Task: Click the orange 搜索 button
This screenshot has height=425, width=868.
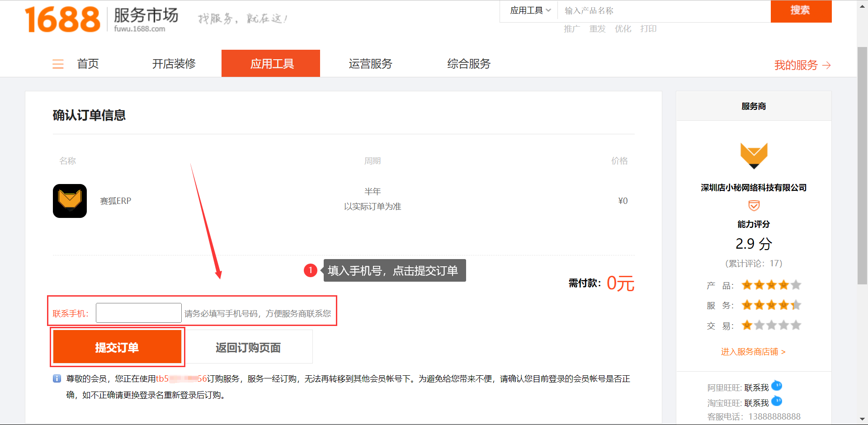Action: [x=801, y=11]
